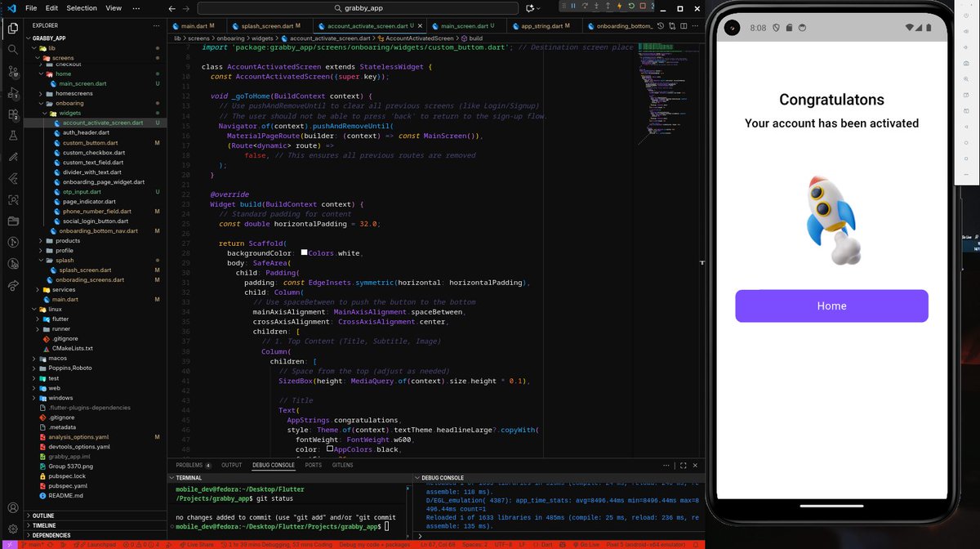Open the OUTPUT panel tab
This screenshot has width=980, height=549.
click(x=232, y=465)
